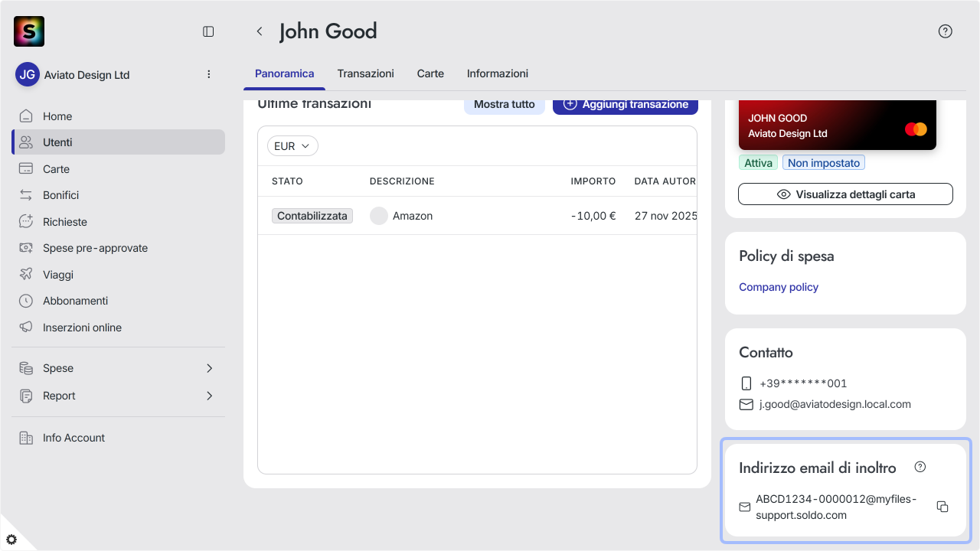The width and height of the screenshot is (980, 551).
Task: Click the Attiva status tag
Action: coord(759,163)
